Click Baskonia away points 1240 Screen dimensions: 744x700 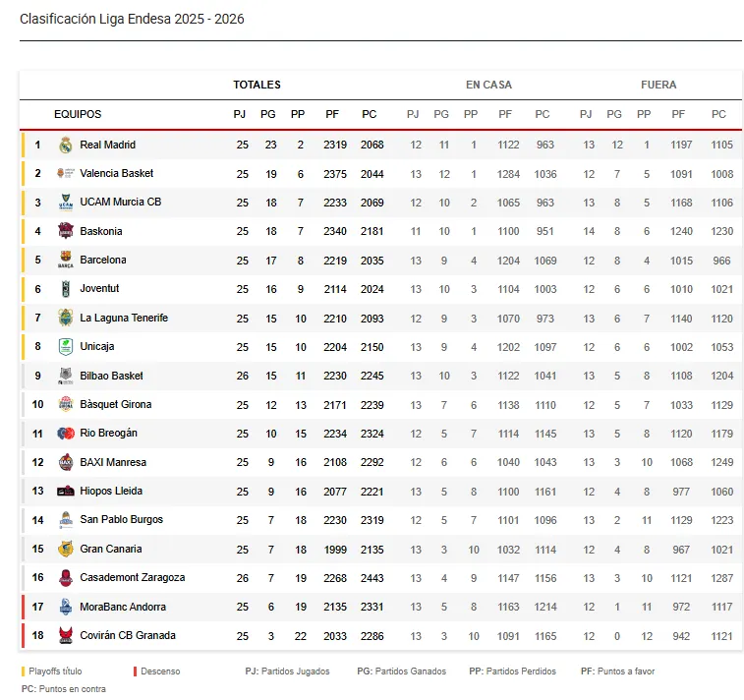pyautogui.click(x=681, y=231)
